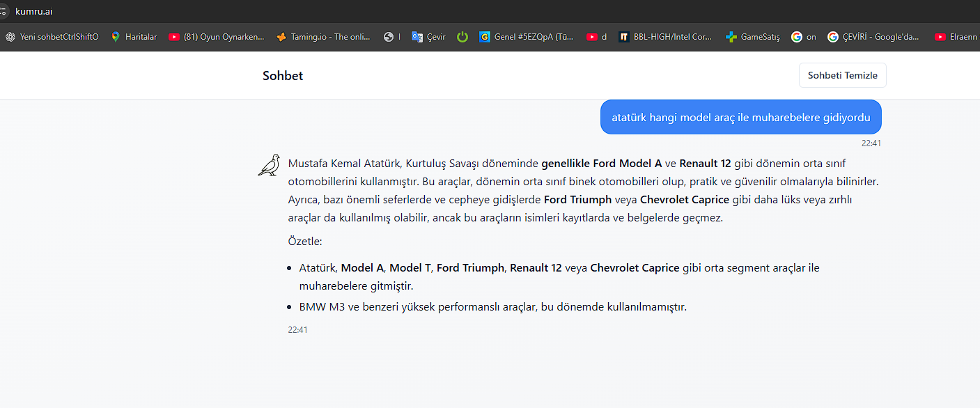Click the site info icon beside kumru.ai

pyautogui.click(x=3, y=11)
